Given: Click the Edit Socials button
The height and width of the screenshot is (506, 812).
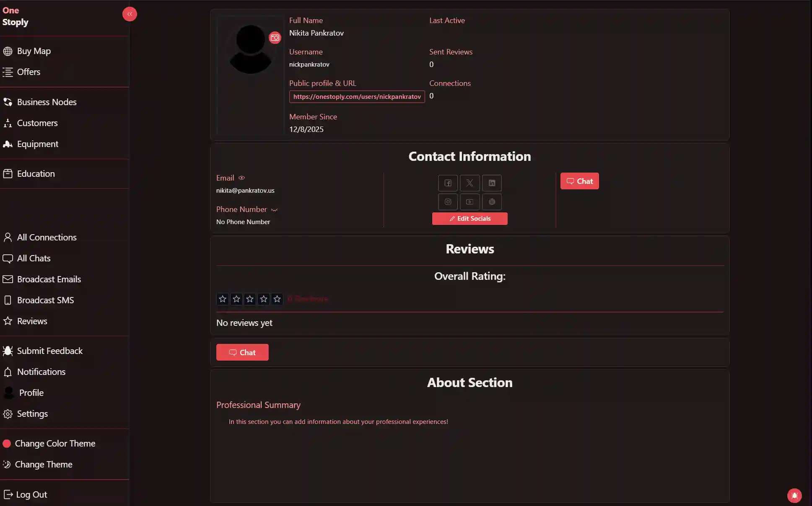Looking at the screenshot, I should pos(470,218).
